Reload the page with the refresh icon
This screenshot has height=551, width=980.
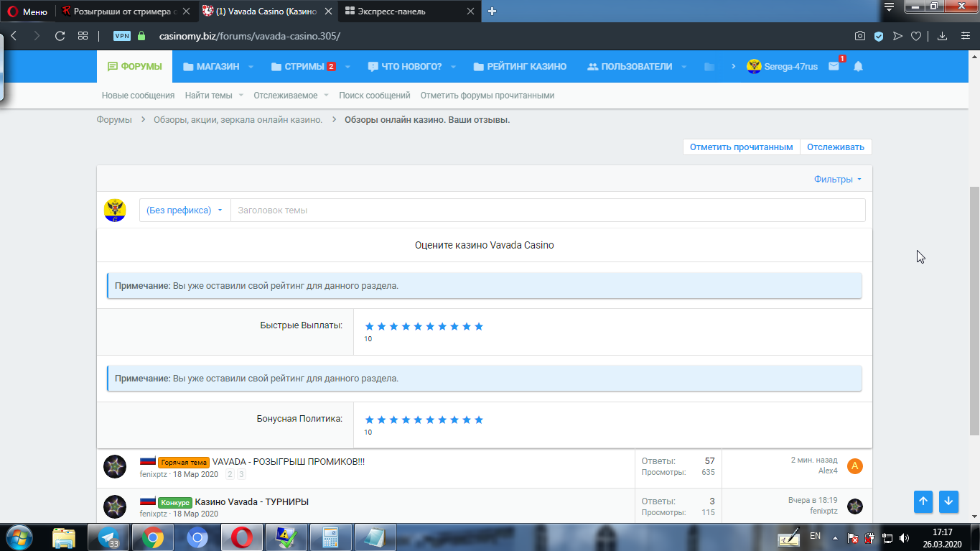pyautogui.click(x=60, y=36)
